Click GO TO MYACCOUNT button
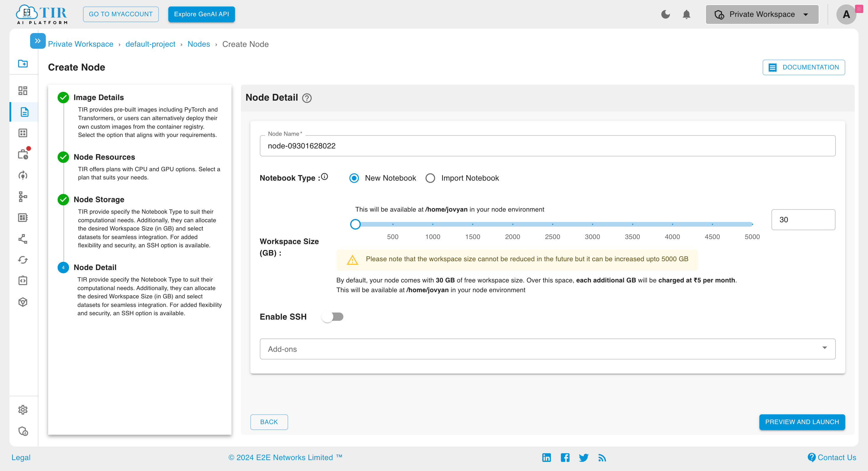 pyautogui.click(x=121, y=14)
